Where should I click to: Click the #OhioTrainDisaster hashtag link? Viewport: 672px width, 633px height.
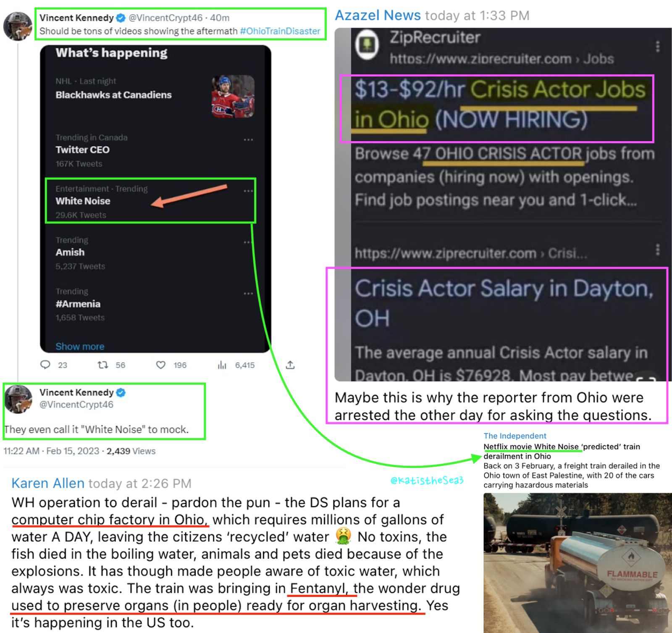click(x=280, y=31)
